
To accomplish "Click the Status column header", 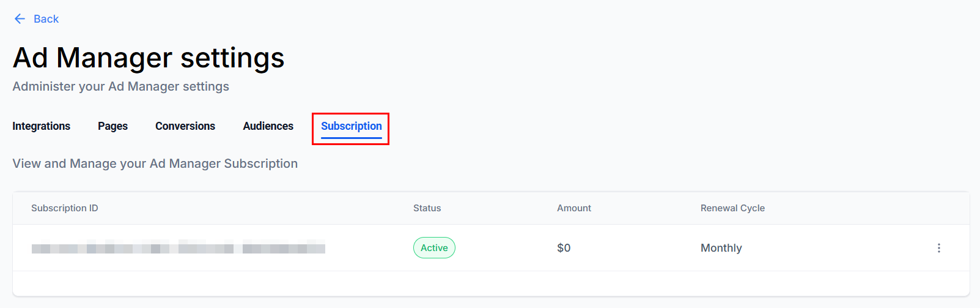I will click(427, 208).
